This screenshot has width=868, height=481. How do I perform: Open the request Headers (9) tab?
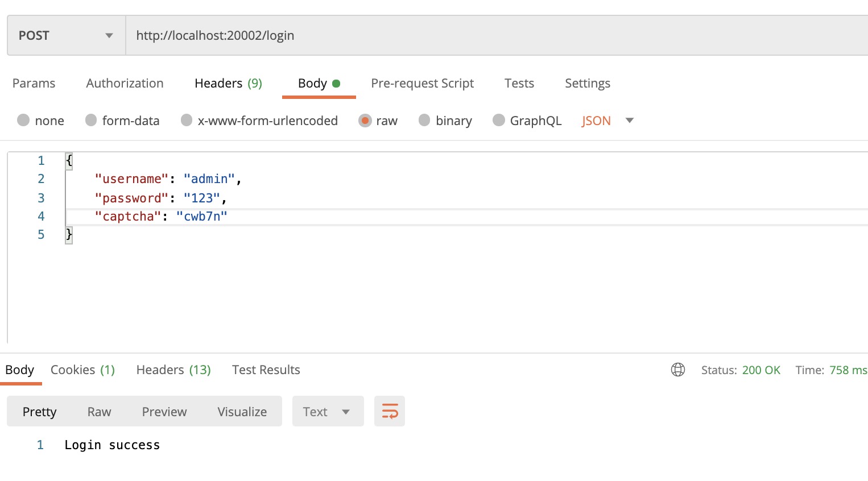(x=228, y=84)
